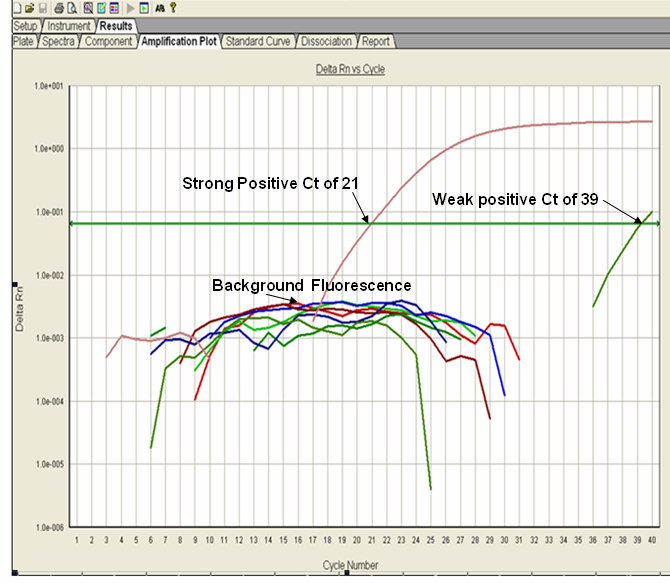670x583 pixels.
Task: Click the Open folder icon
Action: tap(29, 8)
